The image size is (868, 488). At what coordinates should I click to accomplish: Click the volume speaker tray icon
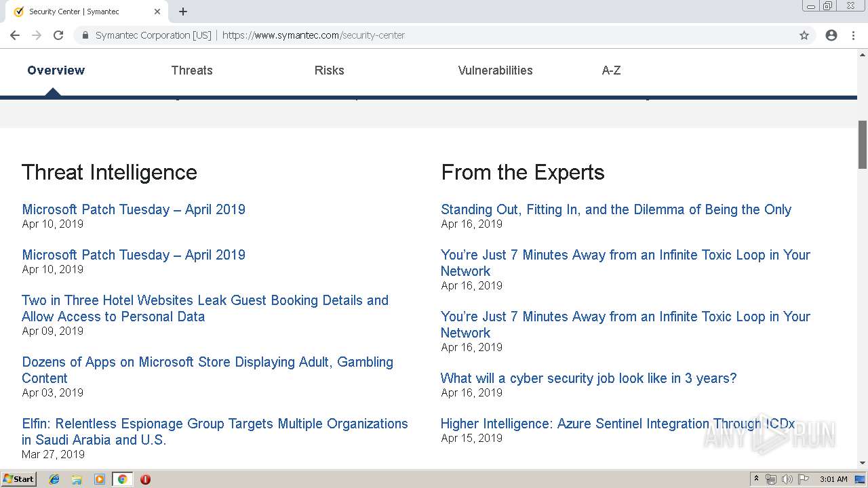click(787, 479)
